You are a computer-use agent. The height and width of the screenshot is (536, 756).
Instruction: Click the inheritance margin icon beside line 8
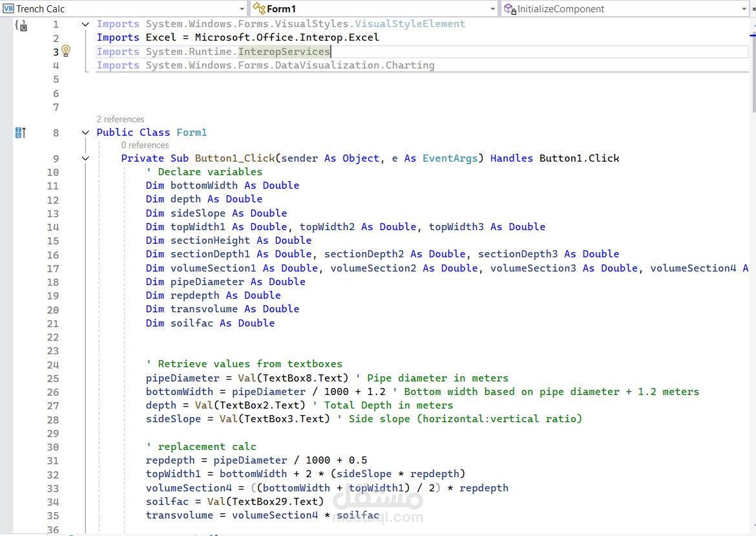point(21,132)
